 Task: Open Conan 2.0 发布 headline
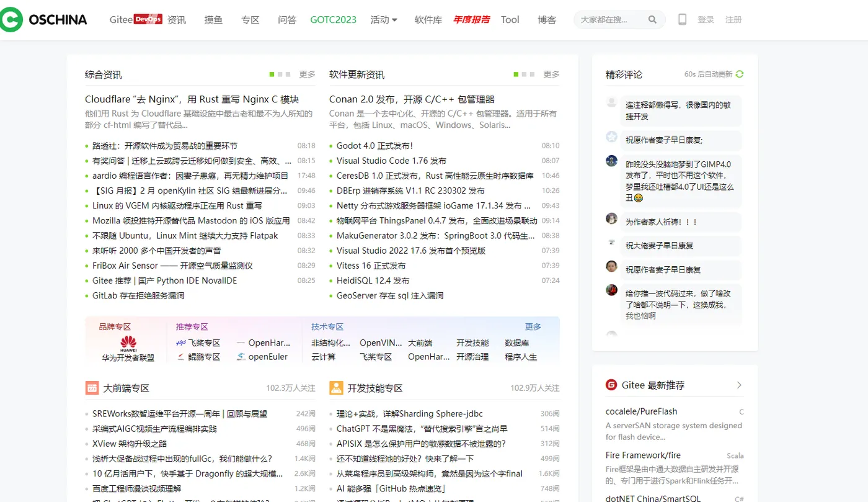[x=412, y=99]
